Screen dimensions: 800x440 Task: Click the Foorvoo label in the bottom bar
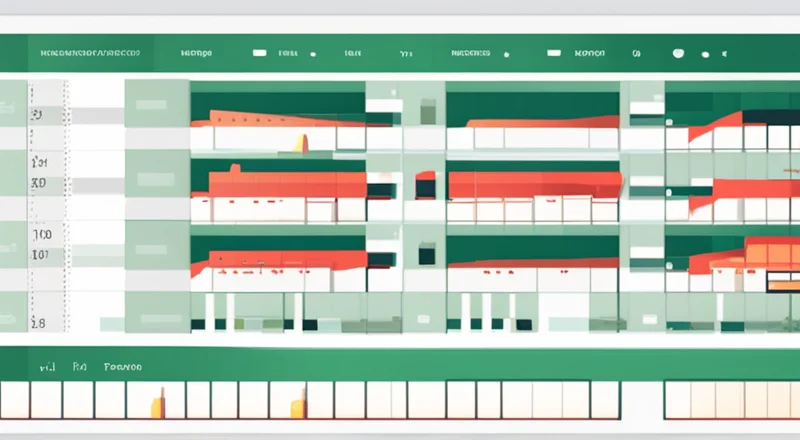click(124, 367)
